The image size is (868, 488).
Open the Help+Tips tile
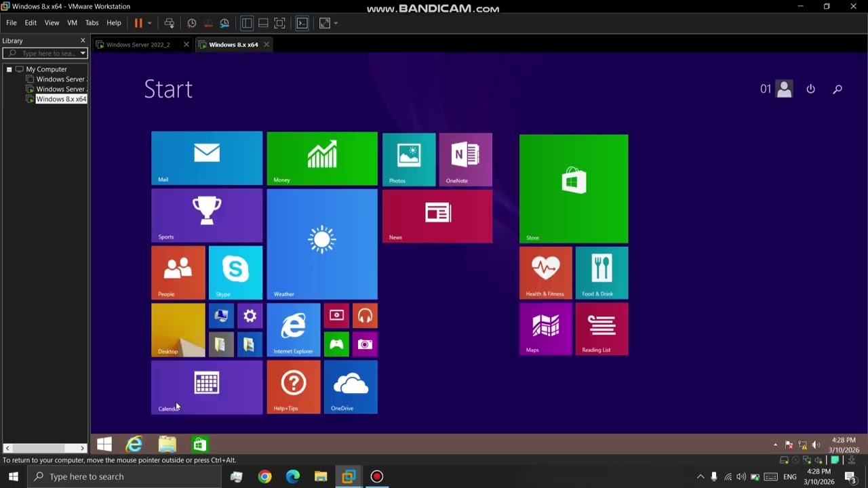coord(294,387)
